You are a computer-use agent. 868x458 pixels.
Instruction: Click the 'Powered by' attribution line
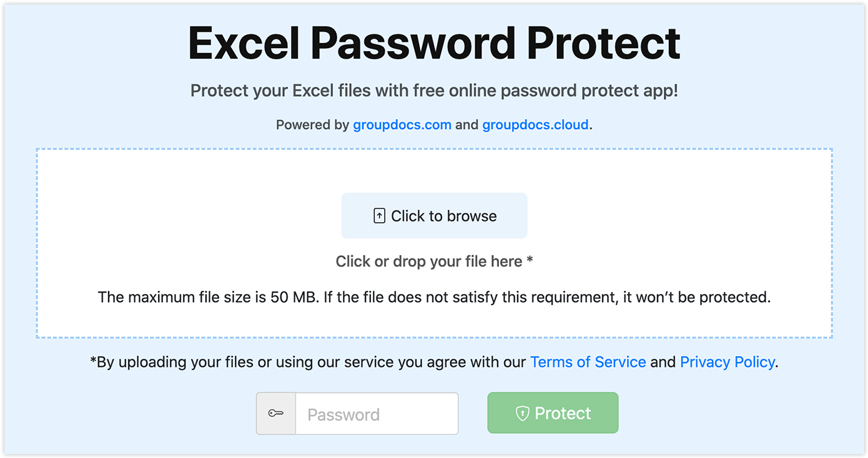(434, 124)
